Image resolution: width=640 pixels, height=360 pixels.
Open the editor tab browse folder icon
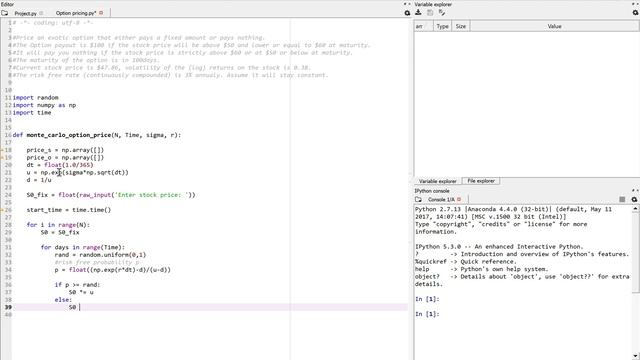coord(4,13)
